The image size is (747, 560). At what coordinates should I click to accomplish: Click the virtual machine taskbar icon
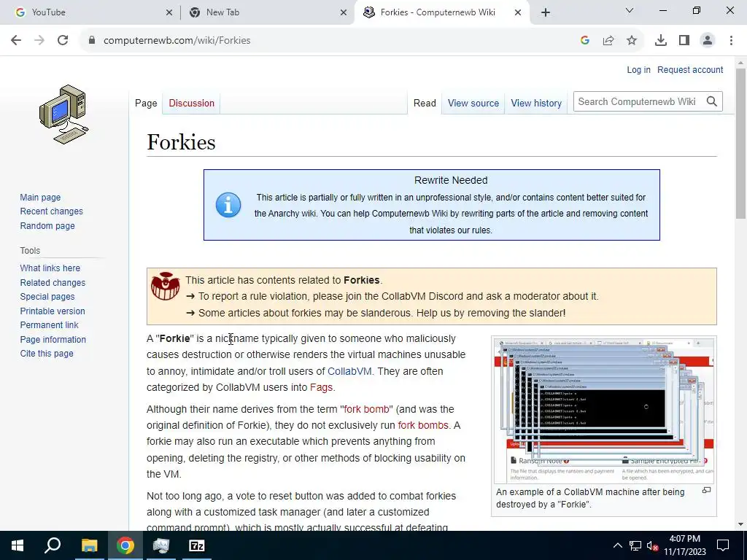pos(161,545)
